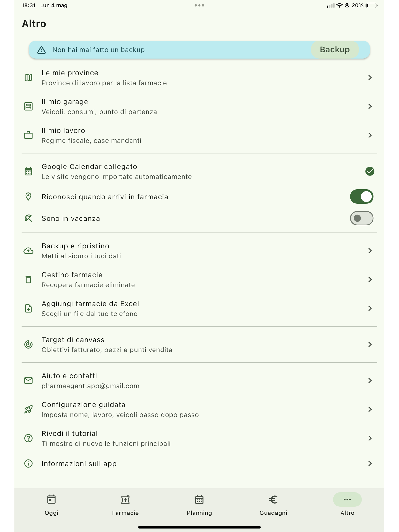This screenshot has width=399, height=532.
Task: Tap the Excel file import icon
Action: click(28, 308)
